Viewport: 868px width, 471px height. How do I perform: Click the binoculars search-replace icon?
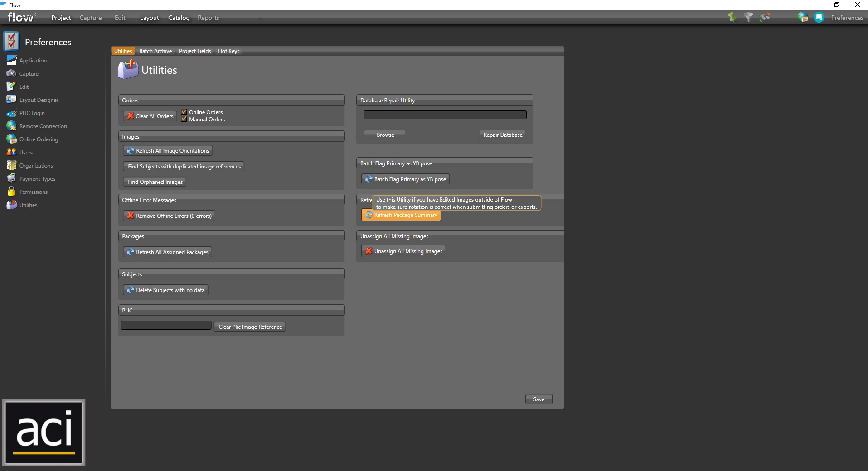pos(765,17)
